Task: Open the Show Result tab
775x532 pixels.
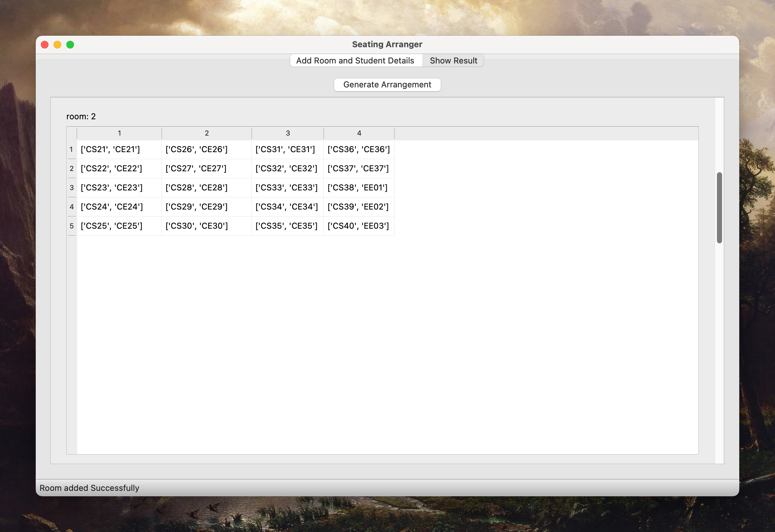Action: tap(453, 61)
